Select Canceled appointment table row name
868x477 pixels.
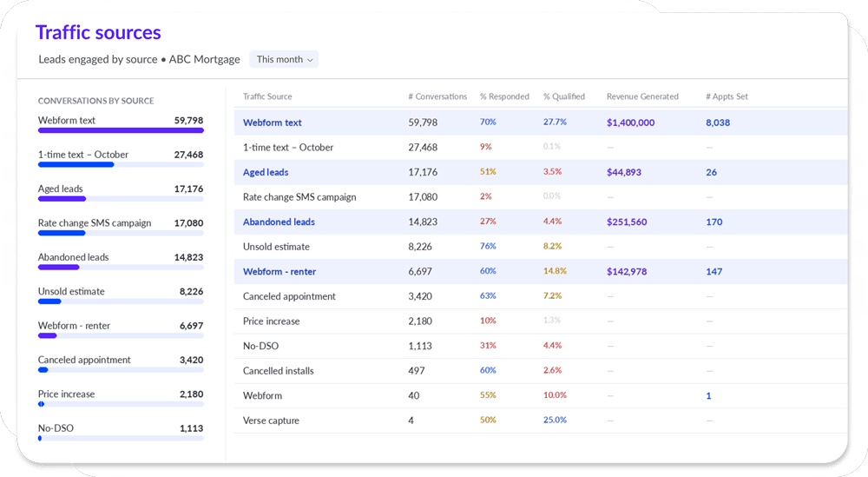pyautogui.click(x=289, y=296)
